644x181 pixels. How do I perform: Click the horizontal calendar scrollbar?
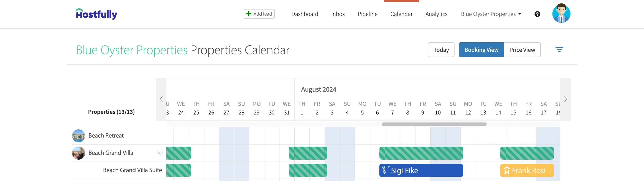click(x=434, y=124)
